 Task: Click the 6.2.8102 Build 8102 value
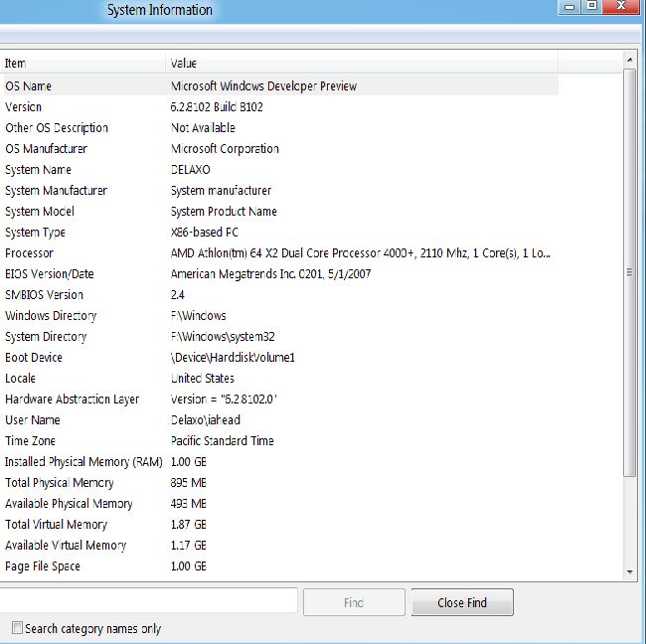coord(217,106)
